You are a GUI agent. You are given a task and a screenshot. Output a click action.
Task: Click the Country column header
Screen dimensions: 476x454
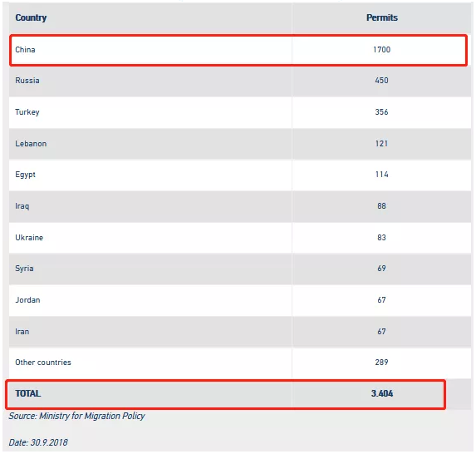click(x=31, y=17)
